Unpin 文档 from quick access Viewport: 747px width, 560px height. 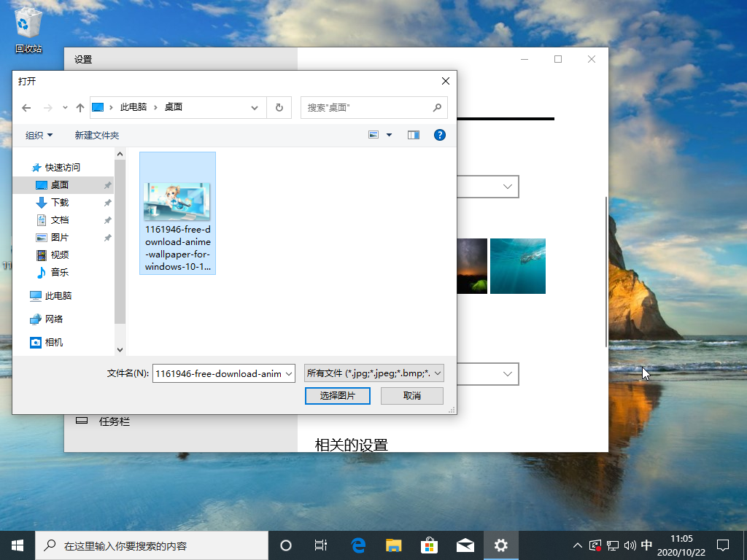[108, 219]
